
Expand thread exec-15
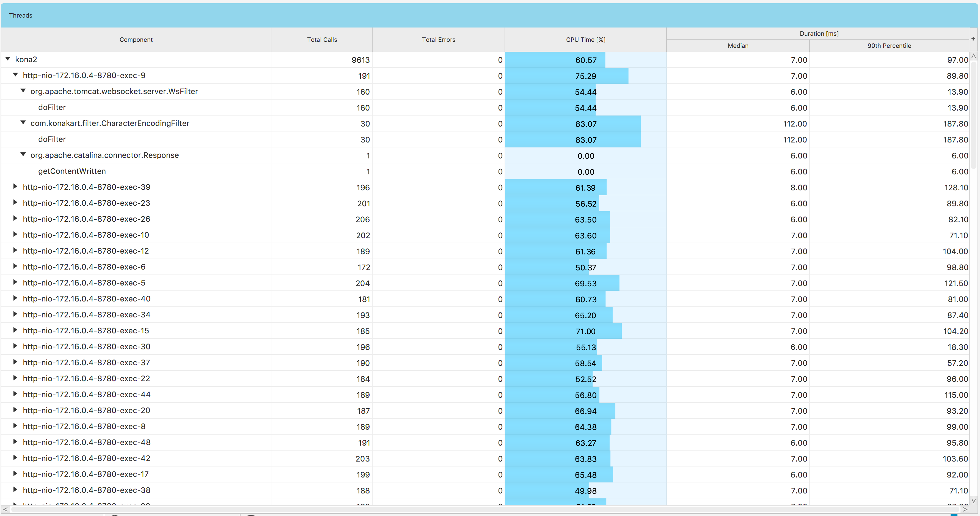pyautogui.click(x=15, y=330)
